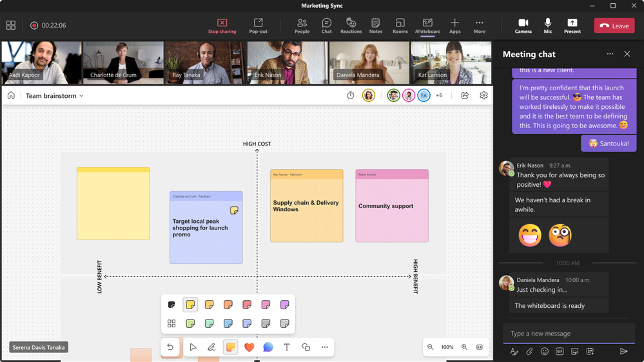Select the empty yellow sticky note
644x362 pixels.
point(113,204)
